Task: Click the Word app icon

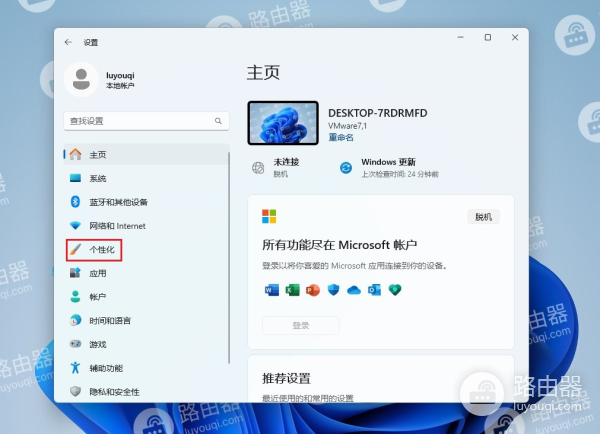Action: click(x=272, y=290)
